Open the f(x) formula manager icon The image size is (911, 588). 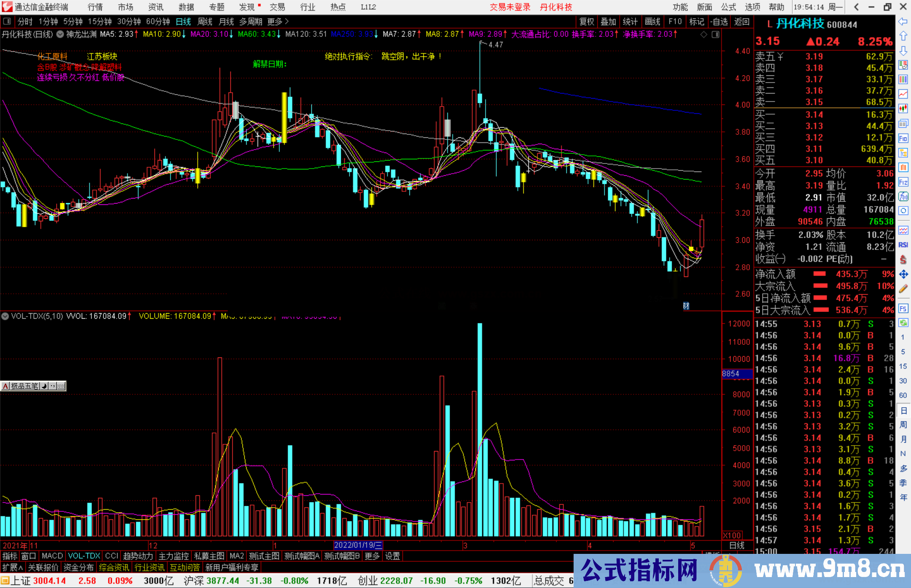point(903,196)
